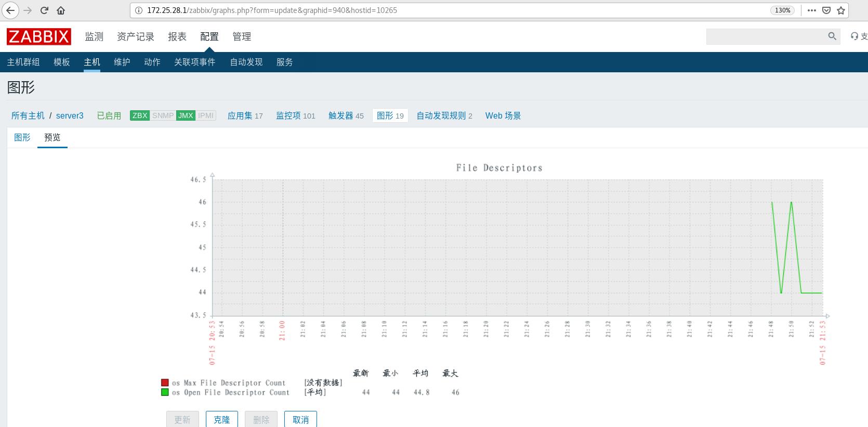Click the search magnifier icon
Viewport: 868px width, 427px height.
[832, 36]
